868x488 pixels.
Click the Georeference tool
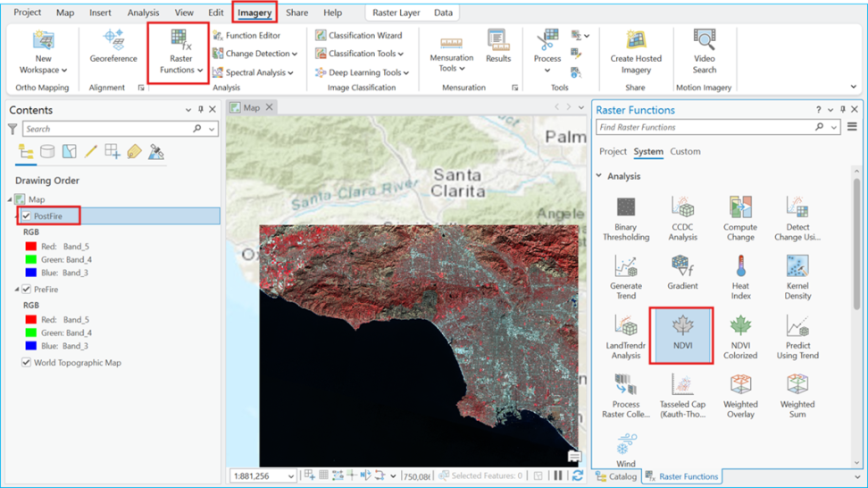113,46
